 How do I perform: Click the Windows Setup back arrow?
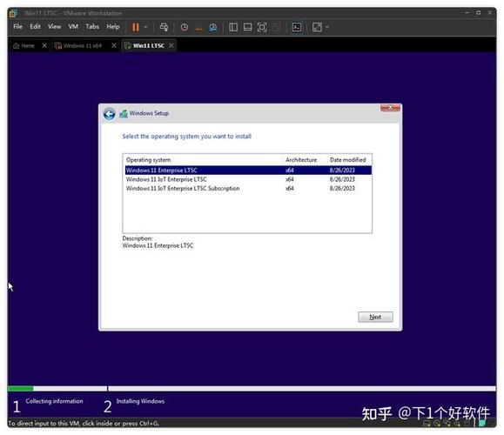click(110, 114)
